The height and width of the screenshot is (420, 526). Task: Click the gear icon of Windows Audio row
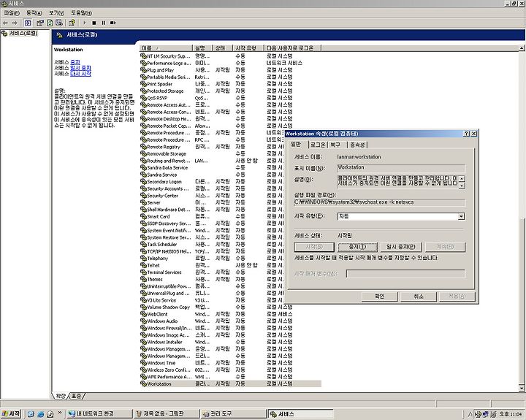143,321
